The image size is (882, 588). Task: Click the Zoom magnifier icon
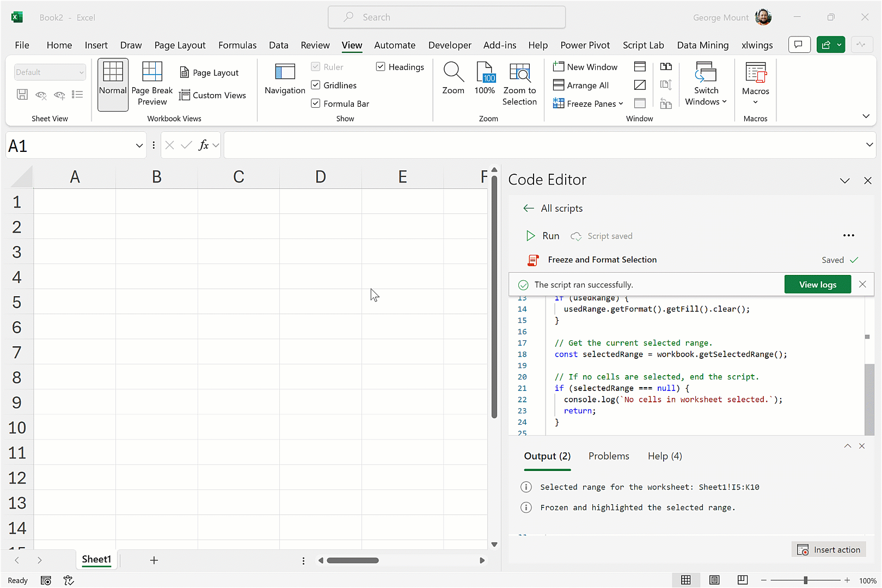(x=453, y=72)
